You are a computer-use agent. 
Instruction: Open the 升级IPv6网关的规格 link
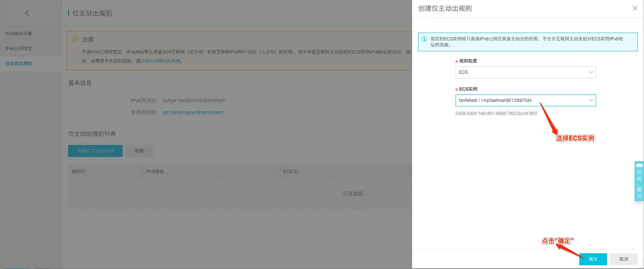pos(160,61)
